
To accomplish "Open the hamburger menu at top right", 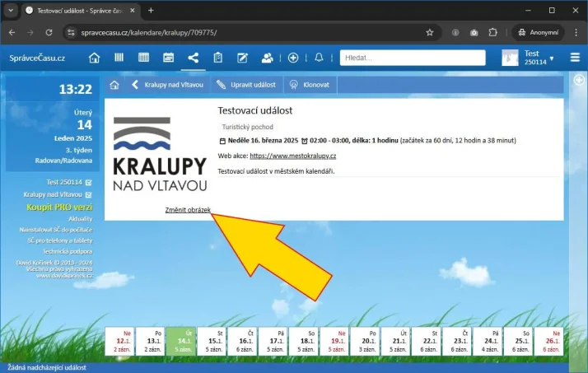I will coord(575,58).
